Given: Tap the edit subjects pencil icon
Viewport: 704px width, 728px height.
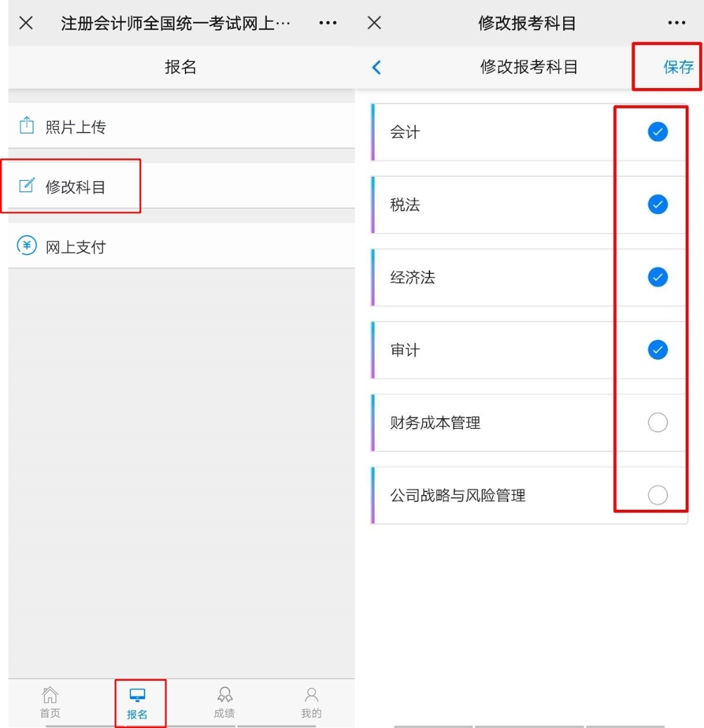Looking at the screenshot, I should tap(27, 186).
